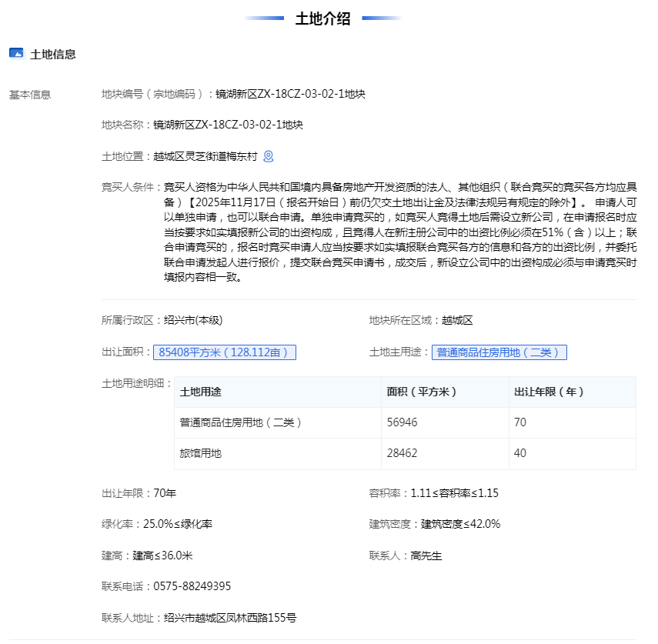Viewport: 658px width, 644px height.
Task: Click the 56946 area cell
Action: click(402, 422)
